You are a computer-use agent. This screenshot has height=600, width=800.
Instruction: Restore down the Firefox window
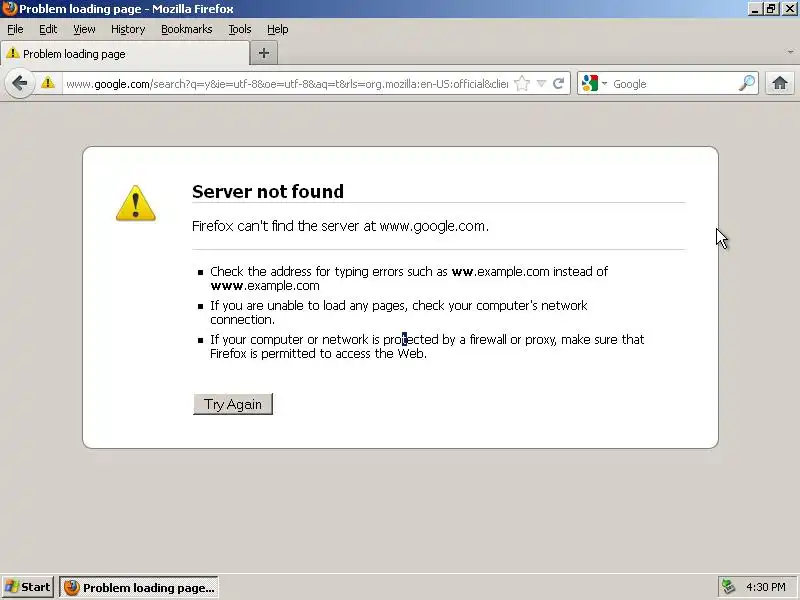point(771,9)
